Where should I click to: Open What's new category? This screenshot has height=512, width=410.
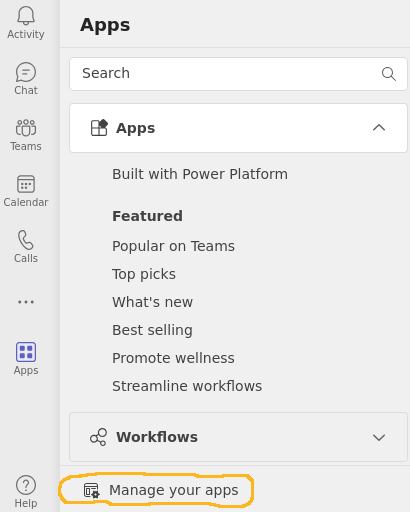coord(152,302)
